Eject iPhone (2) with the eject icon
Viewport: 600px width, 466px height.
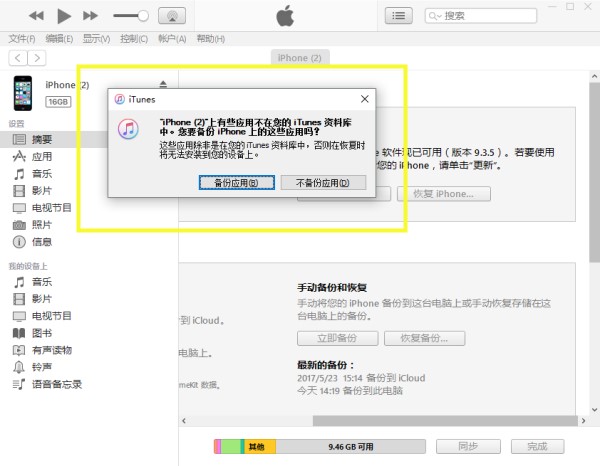click(163, 84)
